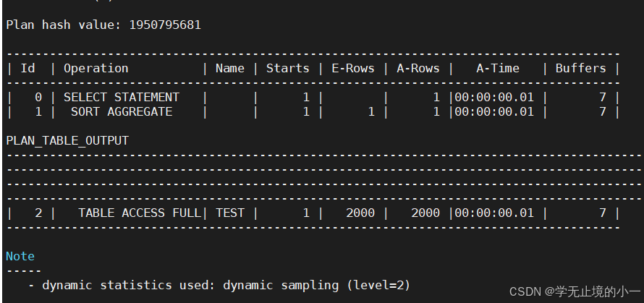Click the CSDN author watermark
Screen dimensions: 644x303
[574, 291]
